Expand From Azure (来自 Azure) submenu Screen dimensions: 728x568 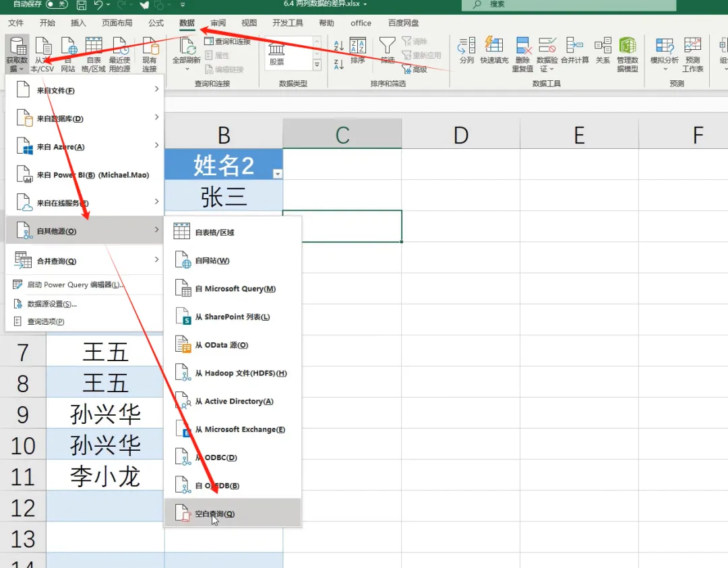pyautogui.click(x=84, y=147)
